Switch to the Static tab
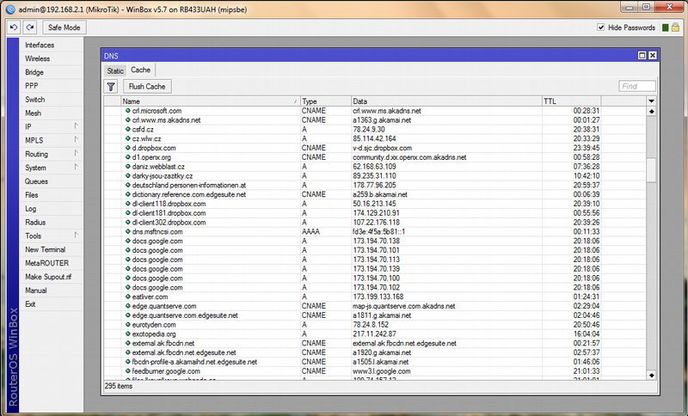The height and width of the screenshot is (416, 688). pos(115,71)
